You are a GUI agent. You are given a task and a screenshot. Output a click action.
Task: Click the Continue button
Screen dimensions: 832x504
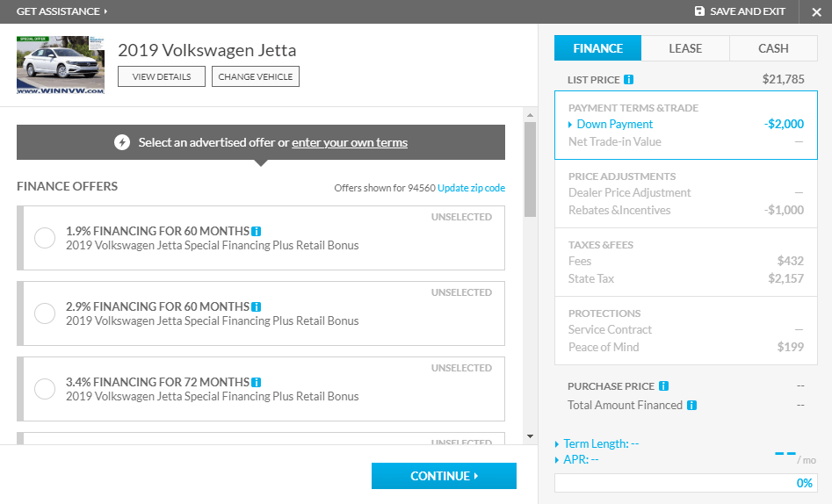point(445,476)
